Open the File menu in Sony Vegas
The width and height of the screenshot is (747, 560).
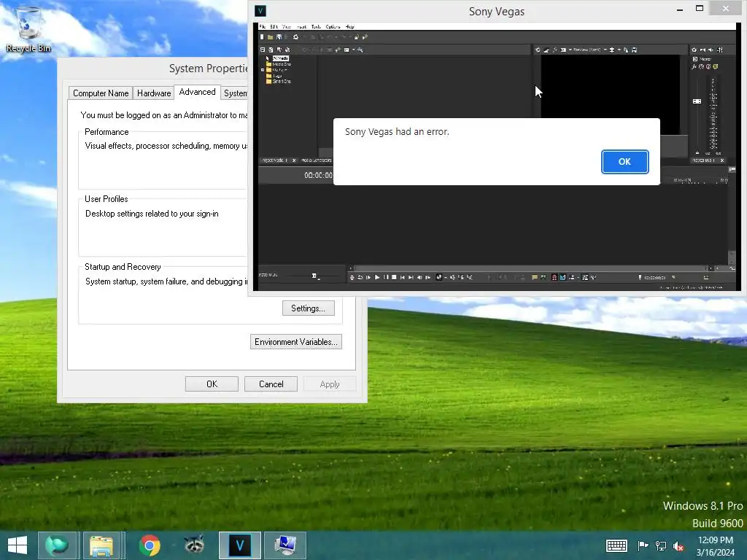pyautogui.click(x=262, y=27)
